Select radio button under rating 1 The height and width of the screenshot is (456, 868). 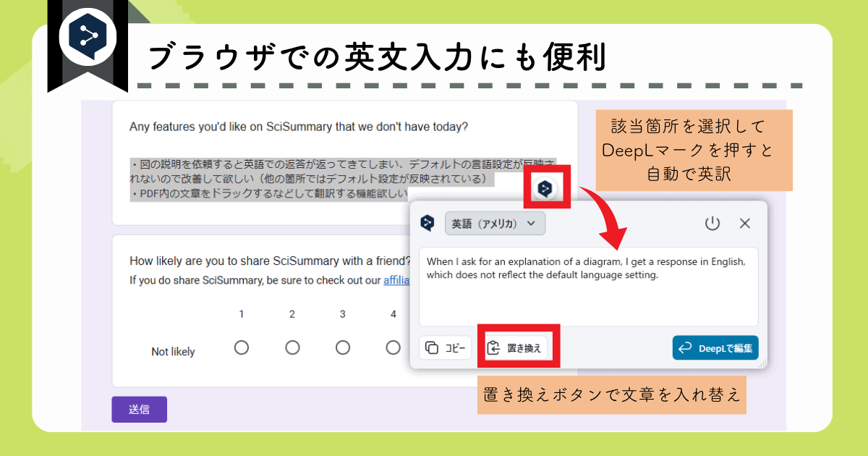click(x=242, y=347)
